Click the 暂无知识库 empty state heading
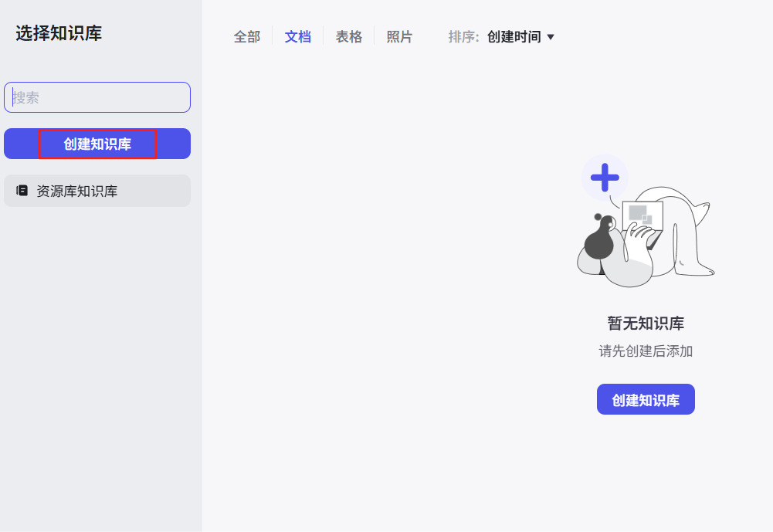Viewport: 773px width, 532px height. tap(646, 324)
